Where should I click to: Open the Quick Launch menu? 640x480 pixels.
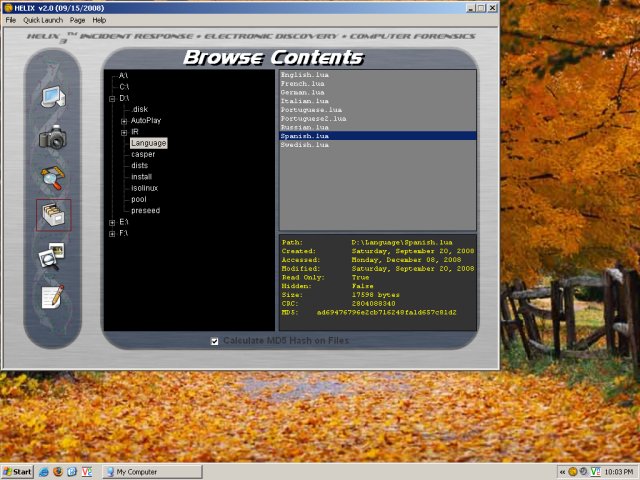(43, 20)
